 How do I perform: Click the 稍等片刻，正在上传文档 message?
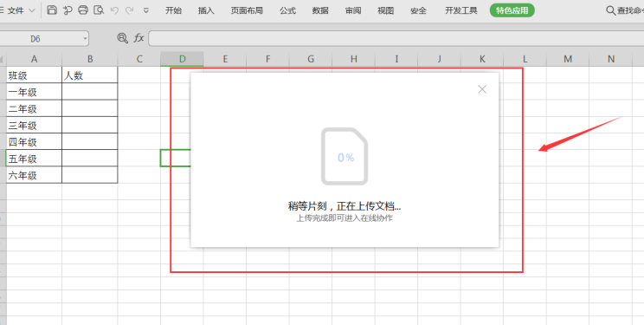click(345, 206)
